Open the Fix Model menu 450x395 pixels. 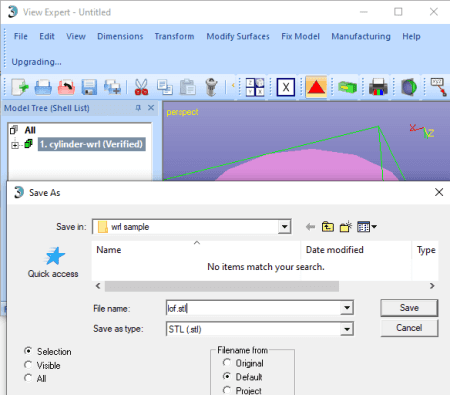pos(300,36)
